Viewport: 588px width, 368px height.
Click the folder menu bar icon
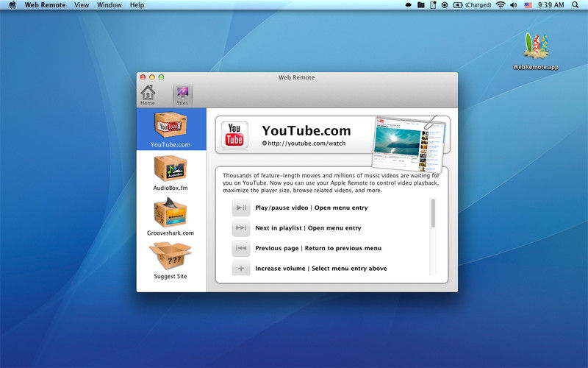(x=421, y=5)
